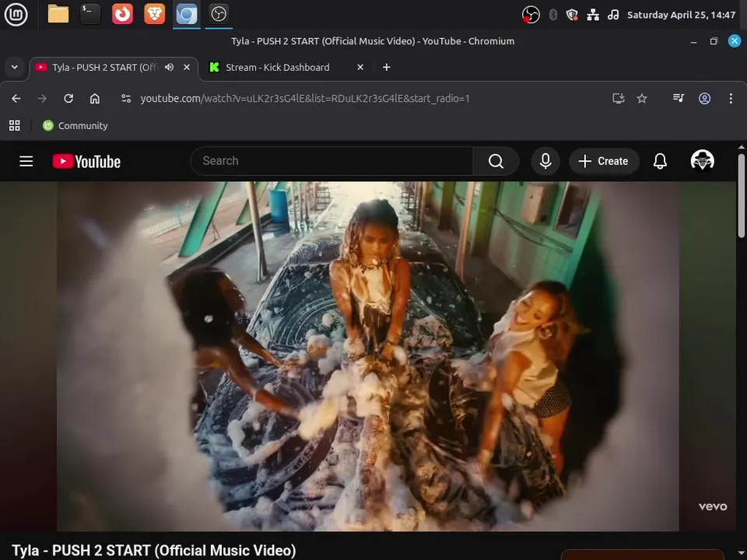Pause the video by clicking the player

click(368, 356)
